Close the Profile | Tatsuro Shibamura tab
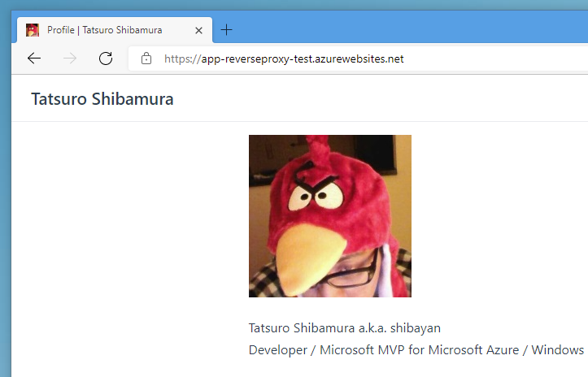Screen dimensions: 588x377 pyautogui.click(x=198, y=30)
